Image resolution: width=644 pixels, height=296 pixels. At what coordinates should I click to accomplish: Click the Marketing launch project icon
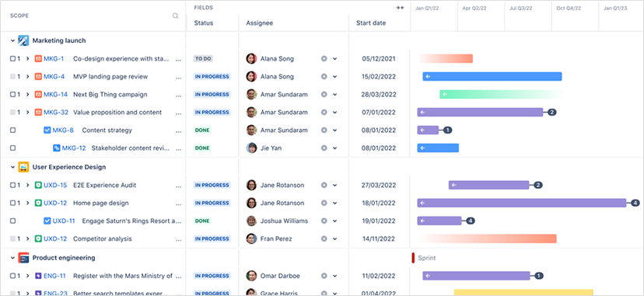tap(23, 40)
